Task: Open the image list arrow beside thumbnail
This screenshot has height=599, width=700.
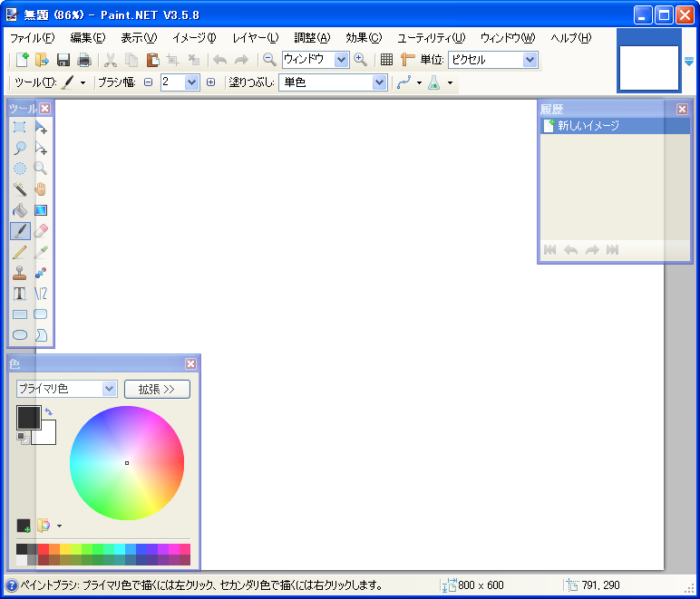Action: tap(689, 61)
